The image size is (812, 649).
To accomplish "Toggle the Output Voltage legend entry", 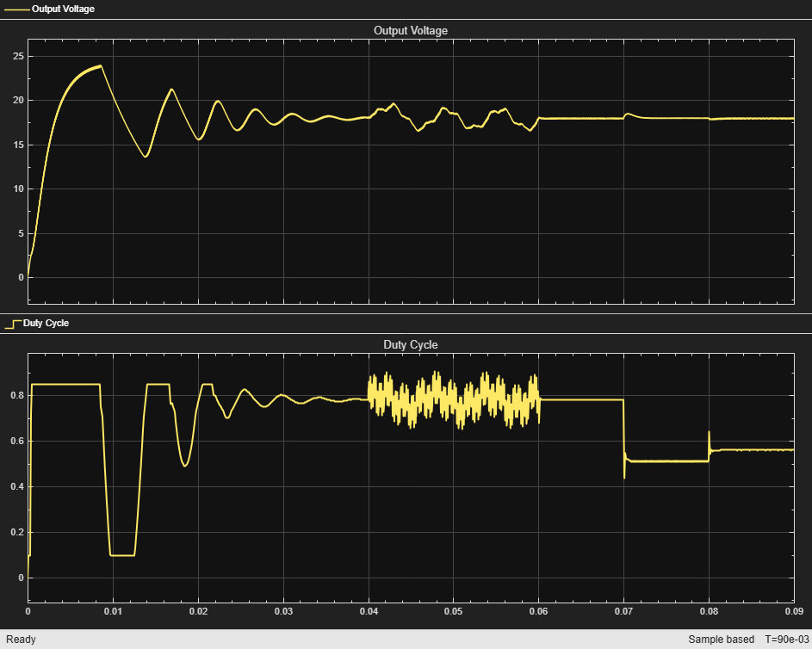I will 49,9.
